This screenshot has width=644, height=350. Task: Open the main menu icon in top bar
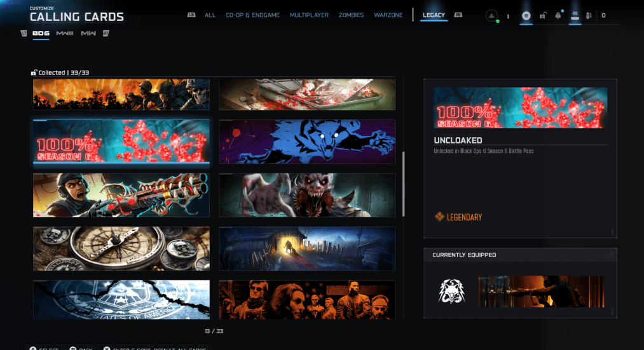point(526,16)
